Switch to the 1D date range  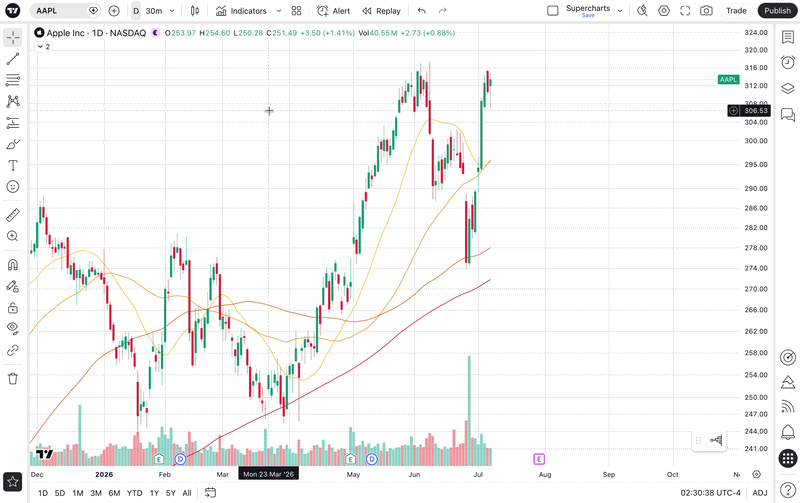click(43, 493)
